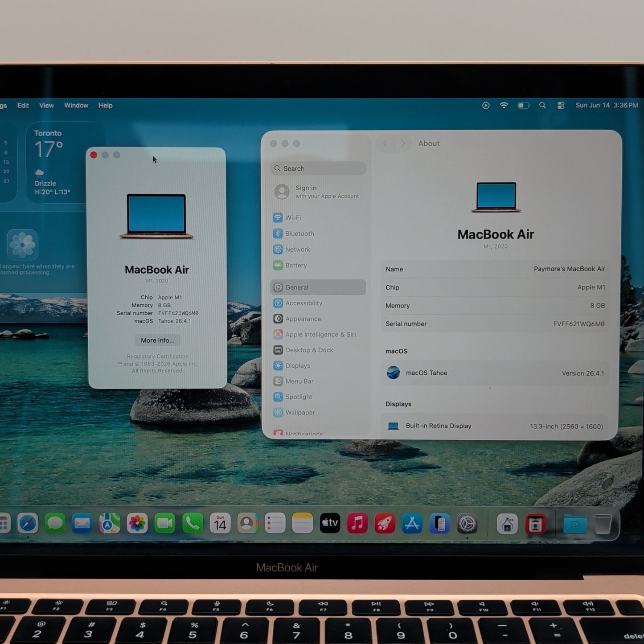
Task: Open the Regulatory Certification link
Action: tap(158, 357)
